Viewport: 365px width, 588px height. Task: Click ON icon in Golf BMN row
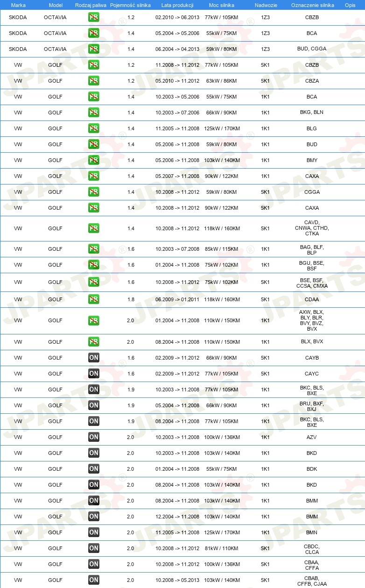(94, 532)
